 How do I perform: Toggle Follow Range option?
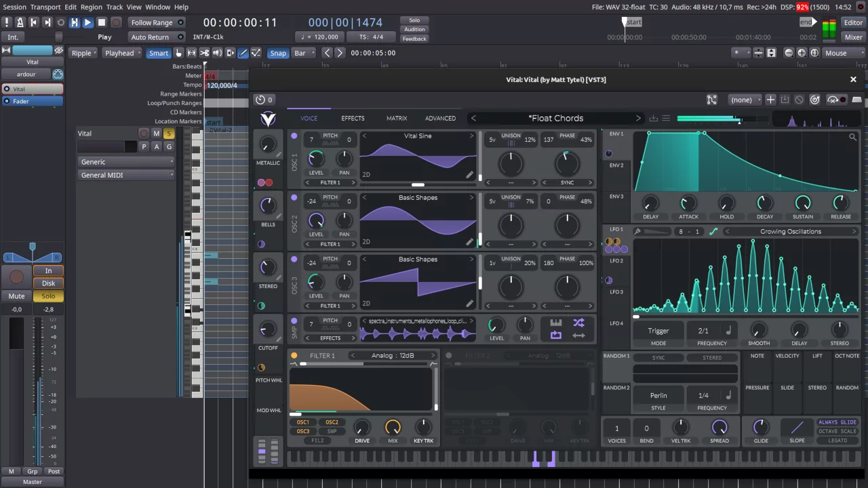click(x=157, y=22)
